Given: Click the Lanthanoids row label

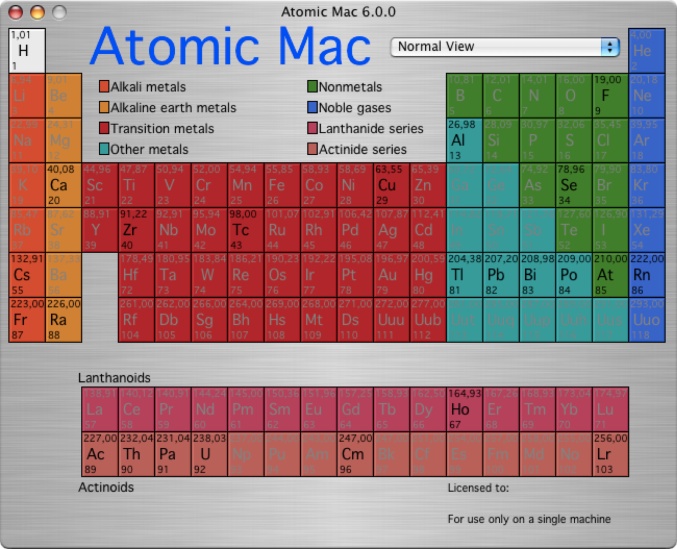Looking at the screenshot, I should coord(114,378).
